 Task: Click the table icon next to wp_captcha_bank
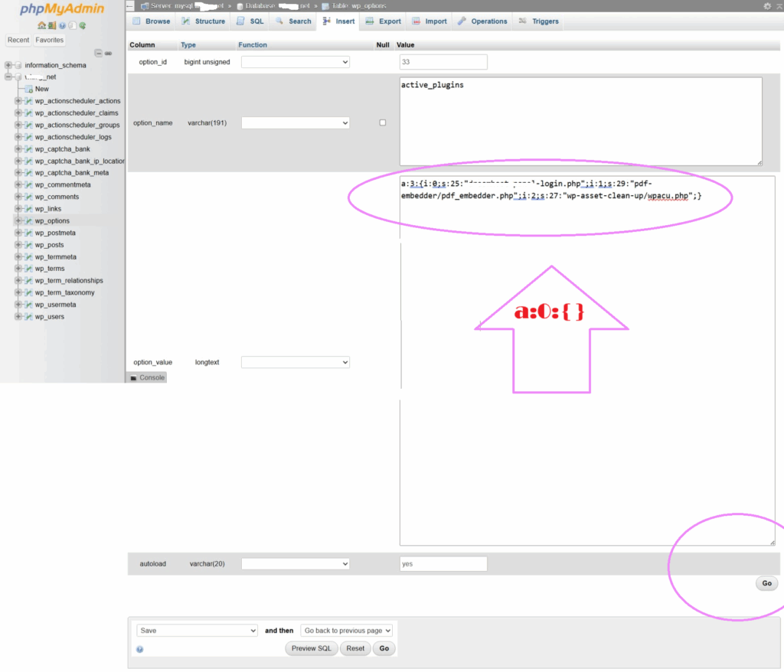28,149
